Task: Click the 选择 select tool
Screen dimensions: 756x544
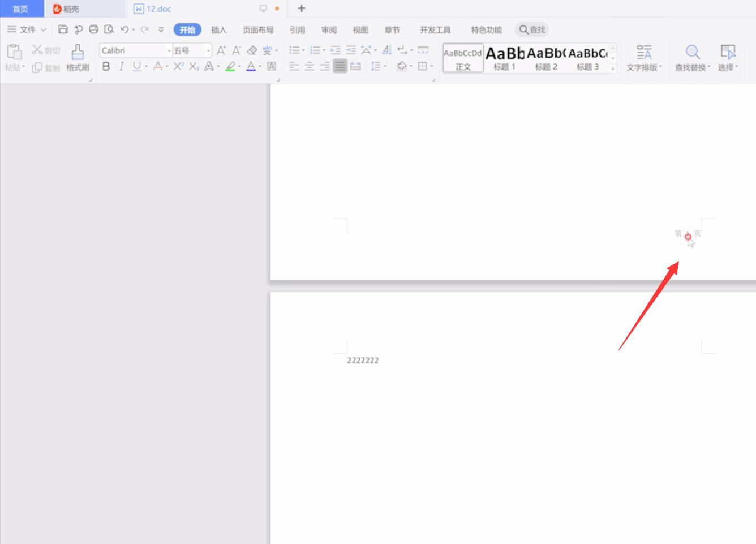Action: point(728,58)
